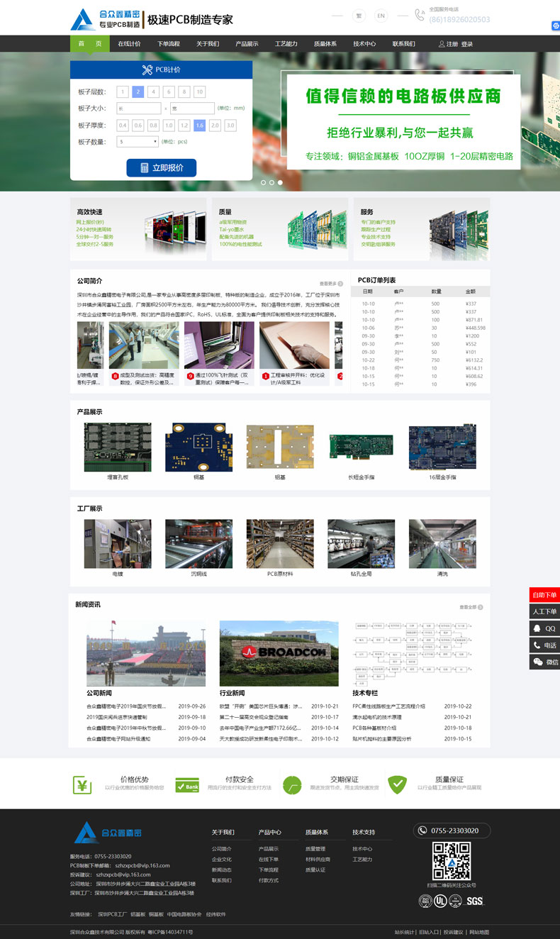Click the 立即报价 quote button

pyautogui.click(x=162, y=168)
